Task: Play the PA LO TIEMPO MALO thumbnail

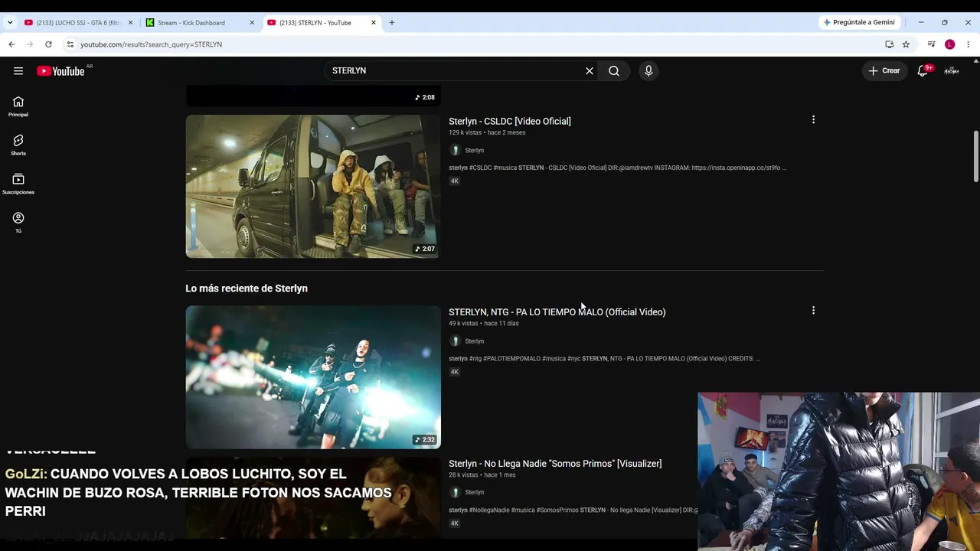Action: (x=313, y=377)
